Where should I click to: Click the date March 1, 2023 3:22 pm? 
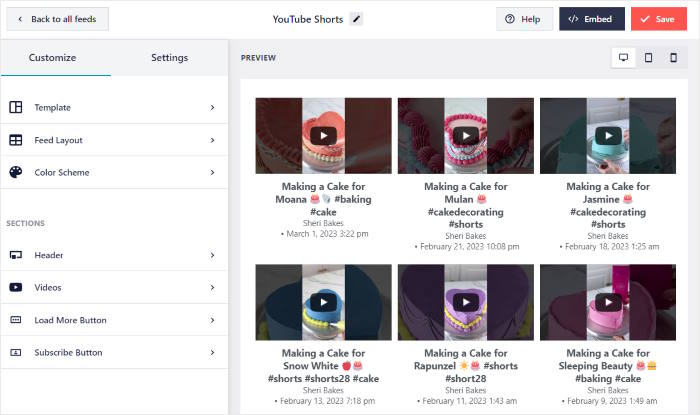click(x=327, y=234)
